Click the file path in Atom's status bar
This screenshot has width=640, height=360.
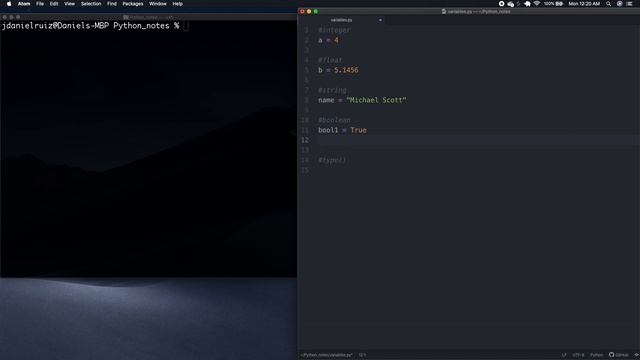coord(327,355)
